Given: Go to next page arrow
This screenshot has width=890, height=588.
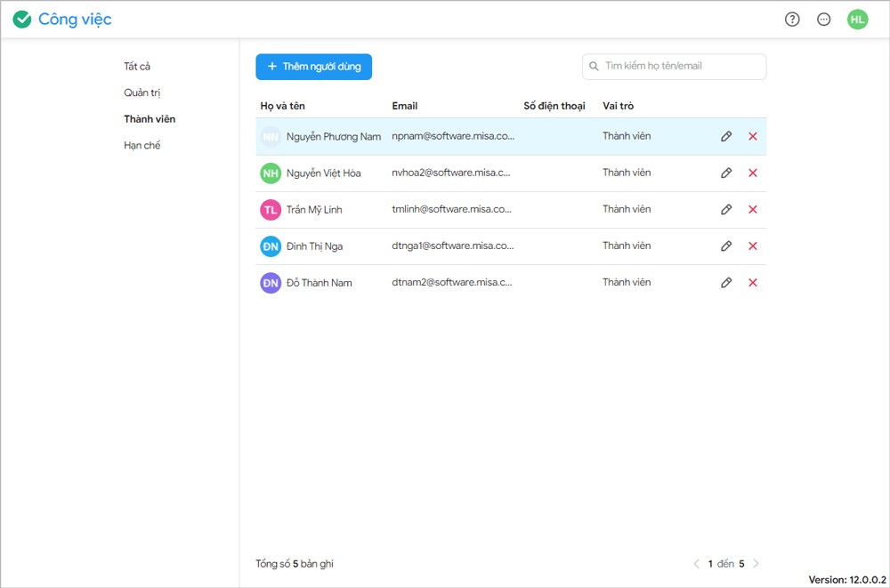Looking at the screenshot, I should 756,563.
